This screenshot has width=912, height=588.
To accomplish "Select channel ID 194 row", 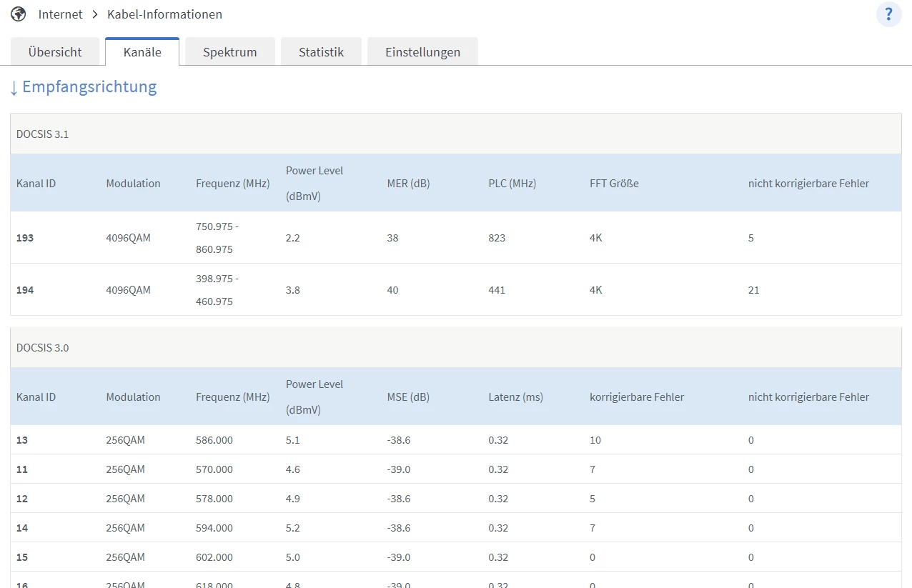I will tap(25, 290).
